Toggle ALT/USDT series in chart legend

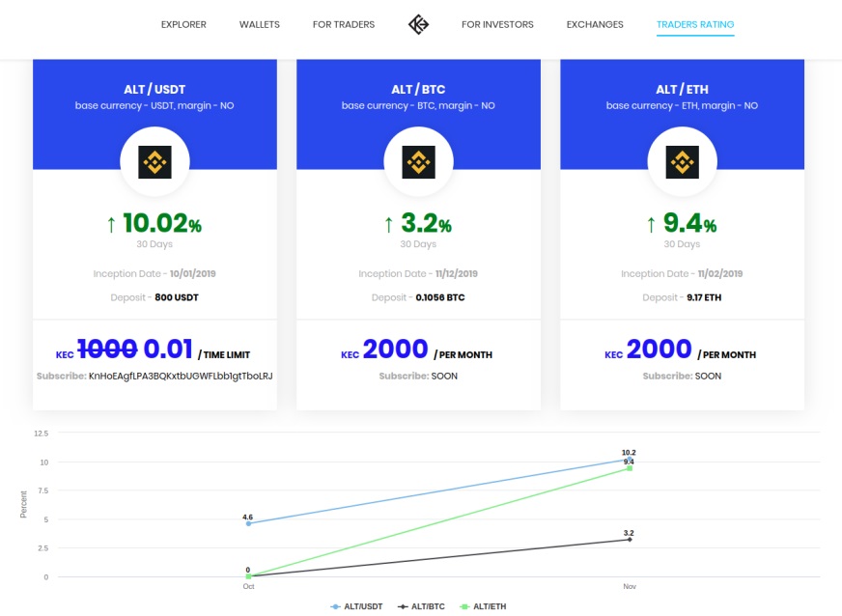point(357,606)
